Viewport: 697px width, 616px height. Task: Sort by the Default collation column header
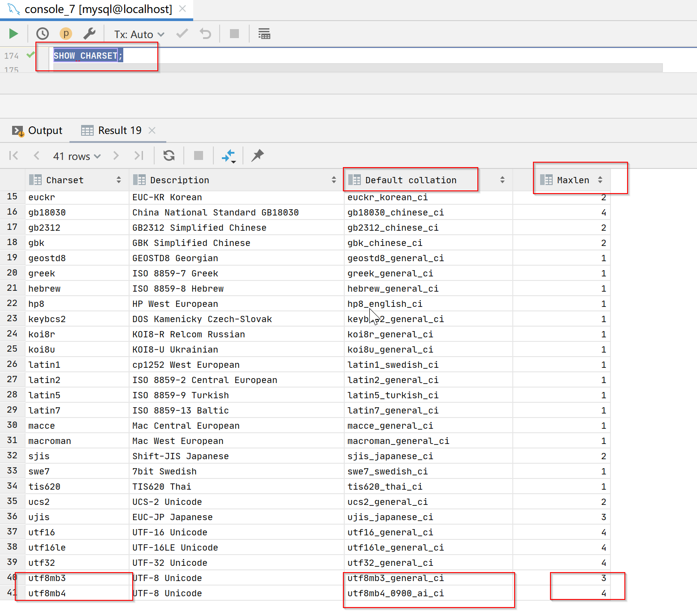(428, 180)
